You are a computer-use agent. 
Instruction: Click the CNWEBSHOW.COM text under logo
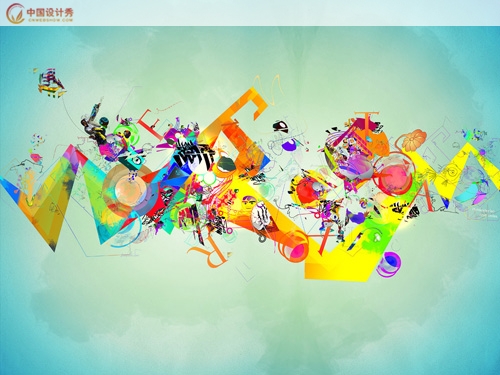50,20
